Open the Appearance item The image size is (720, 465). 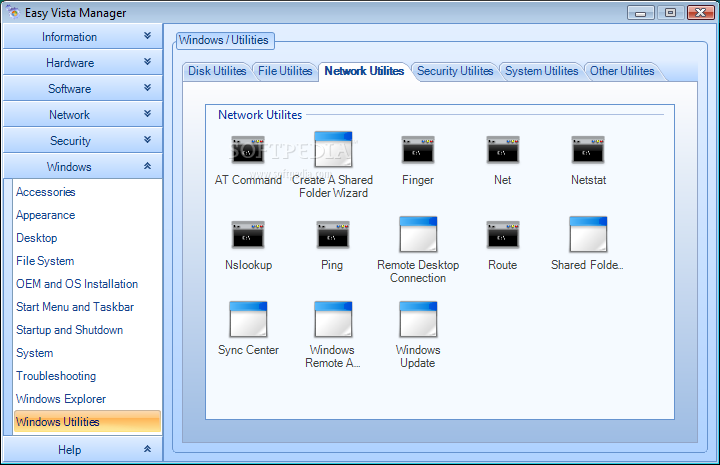pos(45,215)
